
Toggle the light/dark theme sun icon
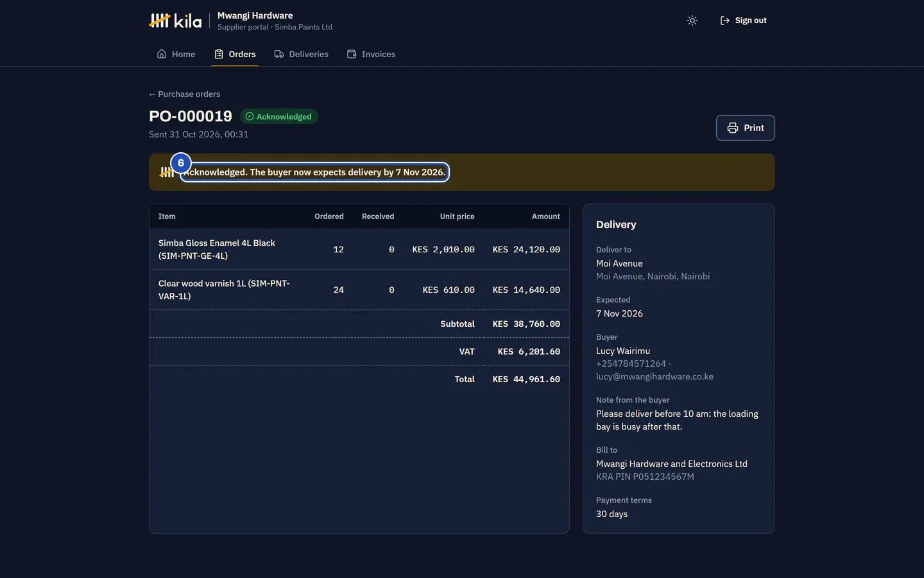(x=692, y=21)
